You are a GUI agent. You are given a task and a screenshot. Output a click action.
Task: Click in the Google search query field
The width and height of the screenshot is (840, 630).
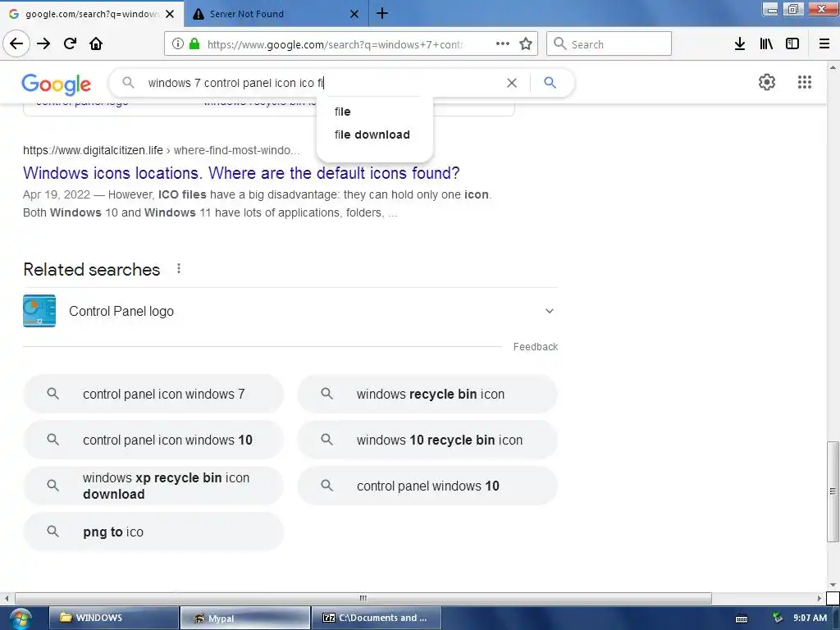pos(322,83)
